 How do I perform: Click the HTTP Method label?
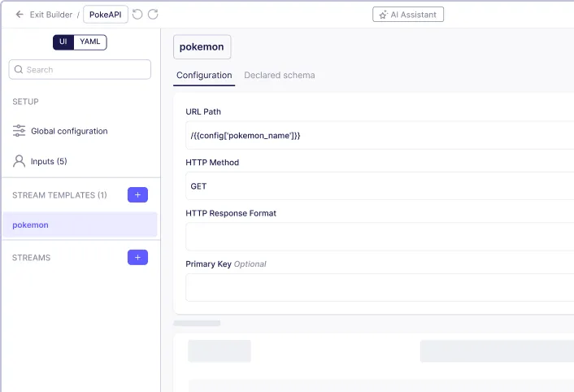pyautogui.click(x=212, y=163)
